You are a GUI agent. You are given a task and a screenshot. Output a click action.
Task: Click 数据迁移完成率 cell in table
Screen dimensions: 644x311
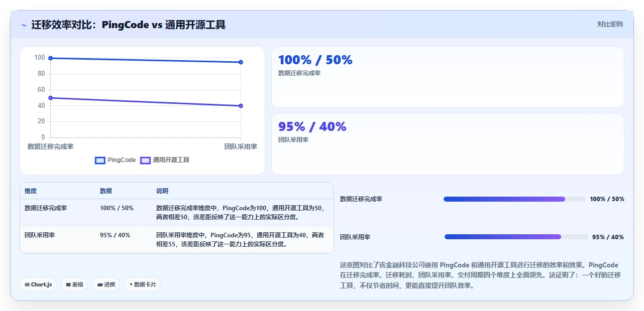tap(46, 208)
